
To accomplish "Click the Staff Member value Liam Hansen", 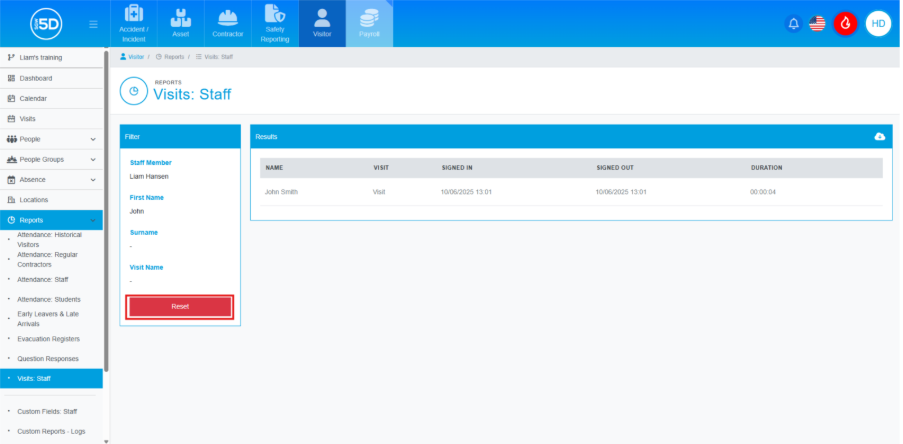I will pos(149,177).
